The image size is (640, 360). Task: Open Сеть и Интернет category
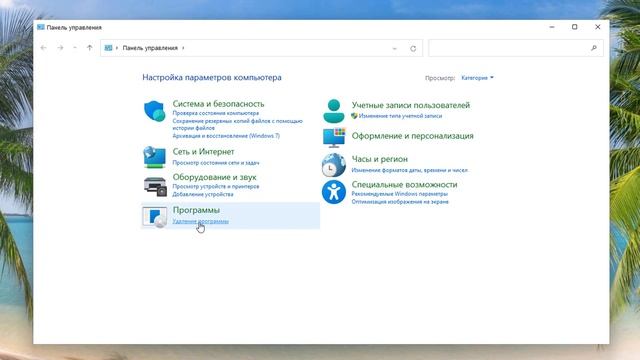pyautogui.click(x=203, y=151)
